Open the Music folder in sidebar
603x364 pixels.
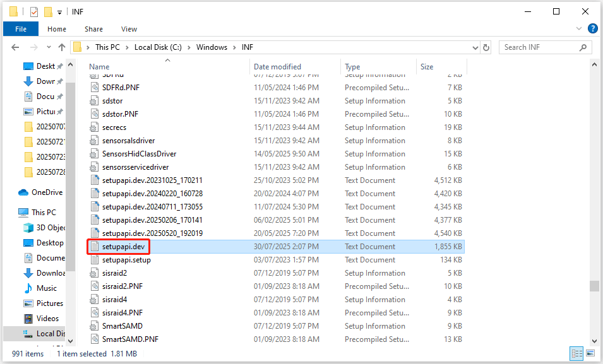click(x=45, y=288)
